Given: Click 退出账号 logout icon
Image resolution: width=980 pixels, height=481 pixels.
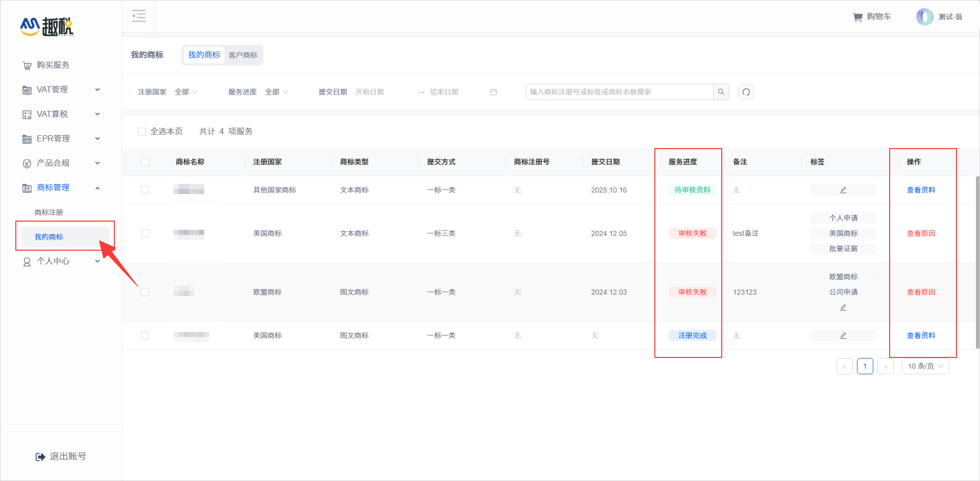Looking at the screenshot, I should pyautogui.click(x=41, y=456).
